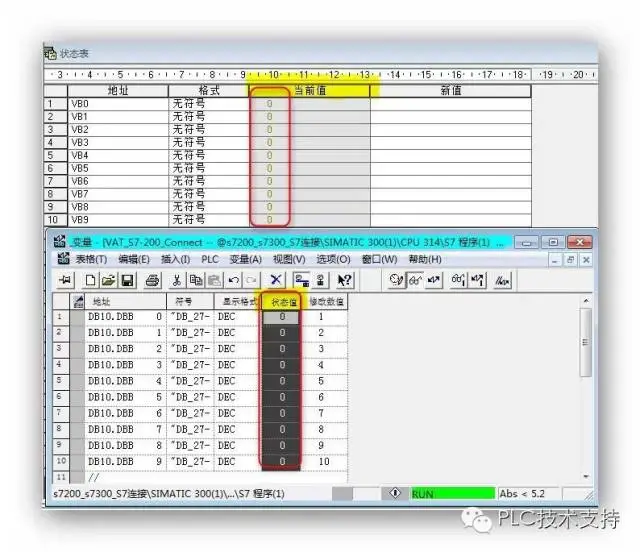This screenshot has height=552, width=640.
Task: Click scroll up arrow of variable table
Action: coord(586,301)
